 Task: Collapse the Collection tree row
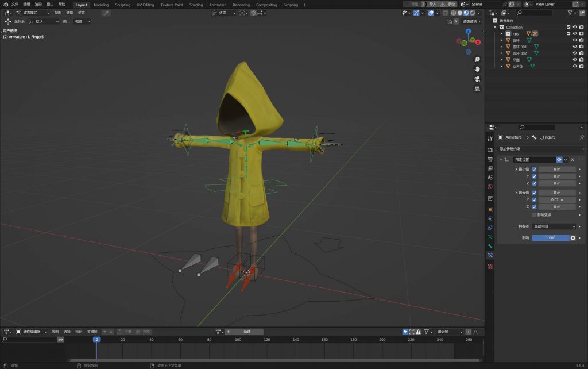click(495, 27)
